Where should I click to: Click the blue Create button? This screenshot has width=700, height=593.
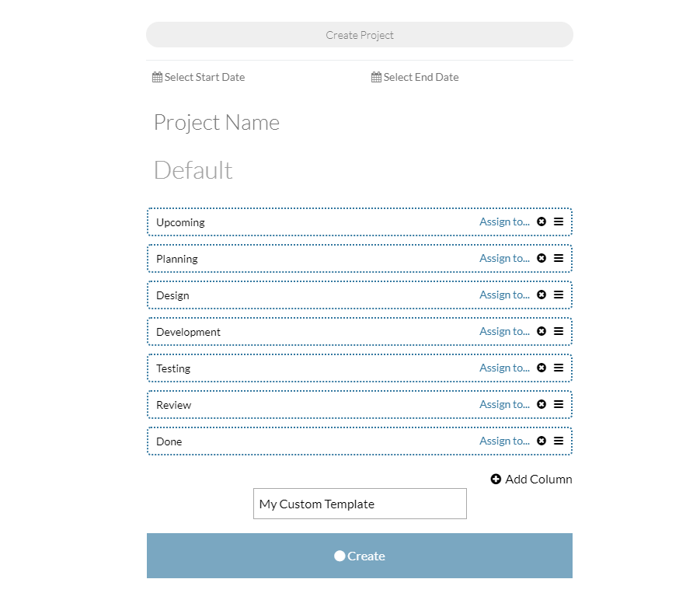pos(360,556)
